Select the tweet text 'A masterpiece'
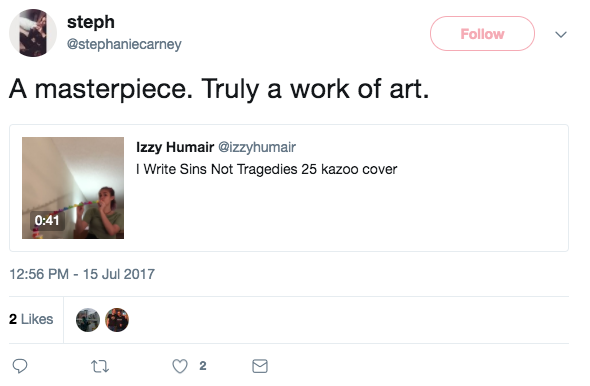Viewport: 590px width, 386px height. coord(101,90)
